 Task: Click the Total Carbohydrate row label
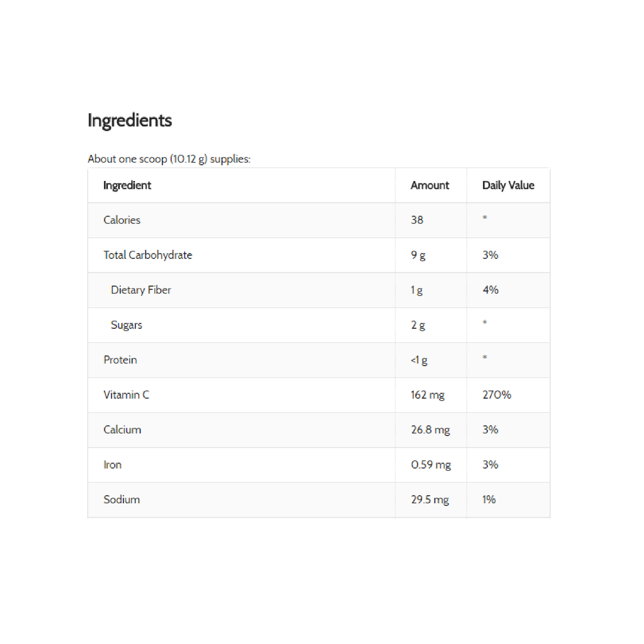point(148,255)
